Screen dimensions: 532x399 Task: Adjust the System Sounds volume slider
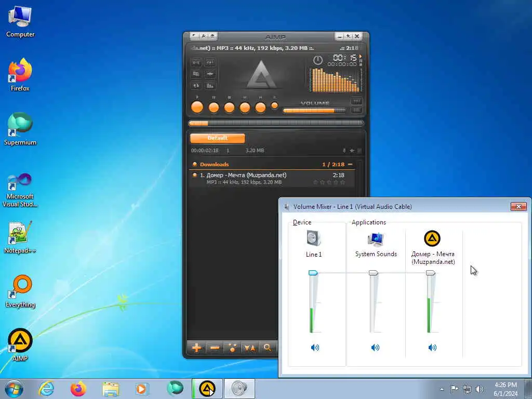(x=373, y=272)
